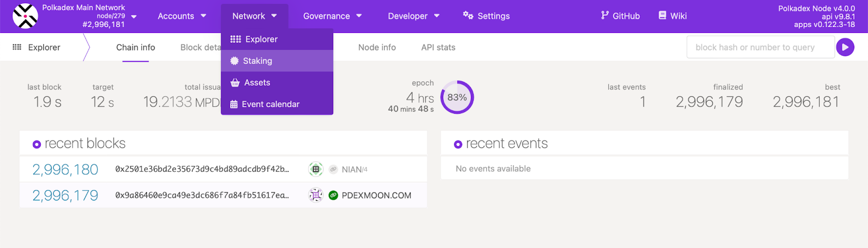This screenshot has height=248, width=868.
Task: Focus the block hash or number input
Action: click(x=759, y=48)
